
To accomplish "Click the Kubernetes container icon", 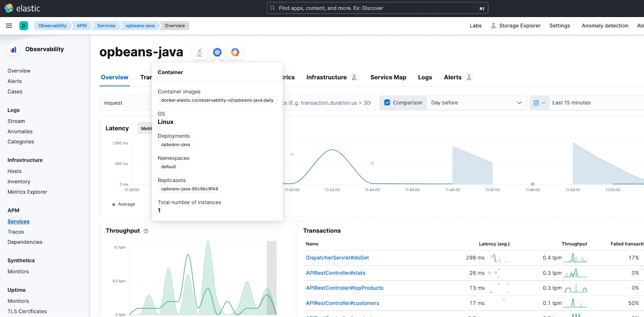I will tap(217, 52).
